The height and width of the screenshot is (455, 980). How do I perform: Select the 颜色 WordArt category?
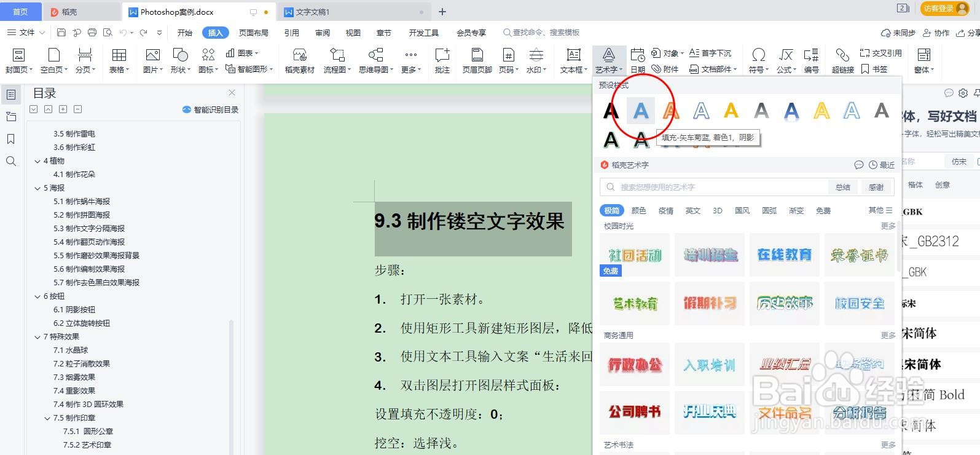639,210
